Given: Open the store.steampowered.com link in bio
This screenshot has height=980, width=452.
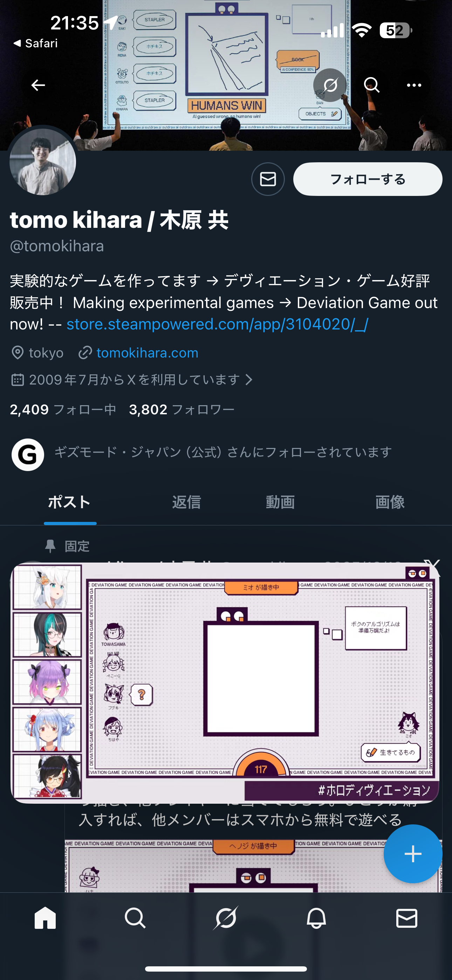Looking at the screenshot, I should coord(217,324).
